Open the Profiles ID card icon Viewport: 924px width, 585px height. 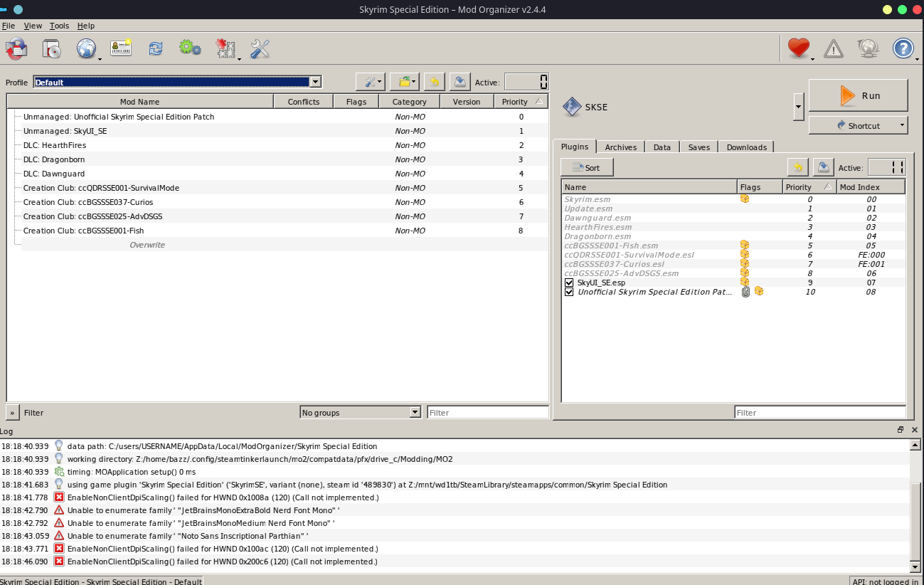click(121, 48)
